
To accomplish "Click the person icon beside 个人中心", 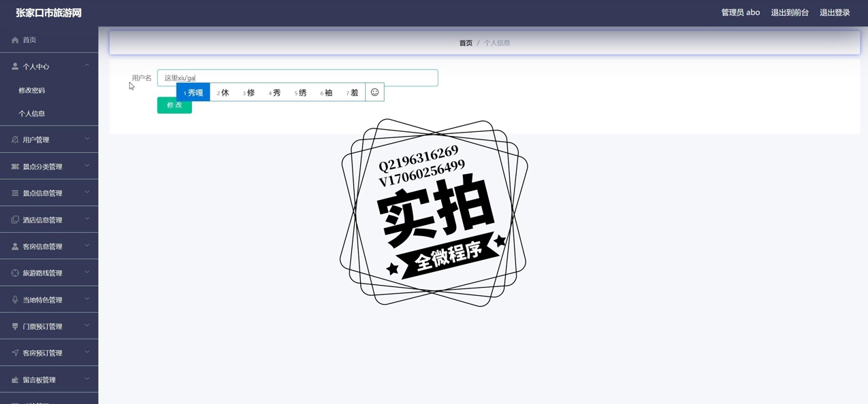I will (15, 67).
